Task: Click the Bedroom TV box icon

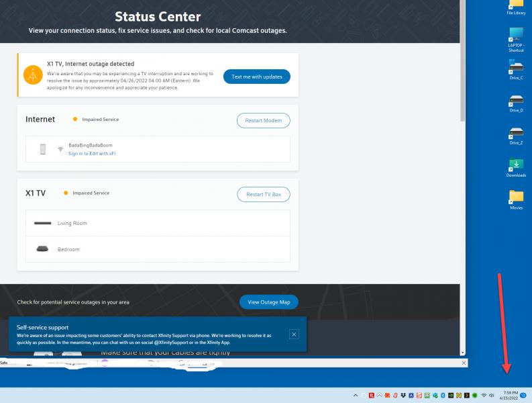Action: coord(42,249)
